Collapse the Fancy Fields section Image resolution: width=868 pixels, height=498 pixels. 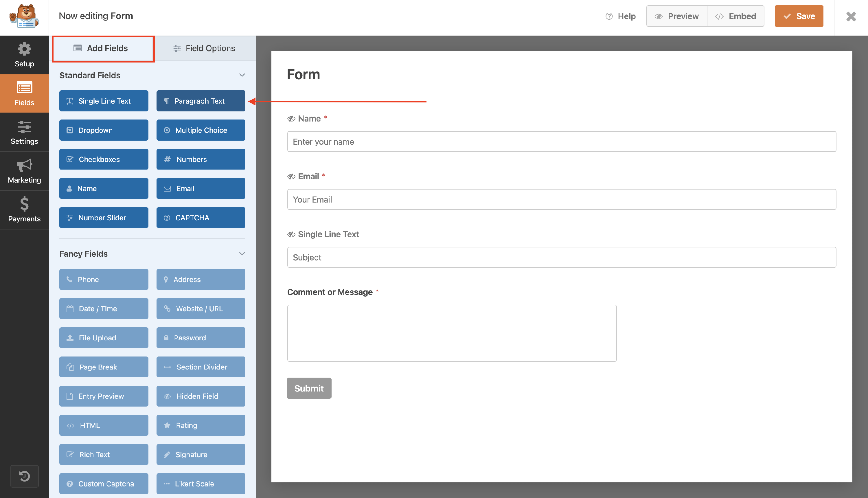[242, 254]
